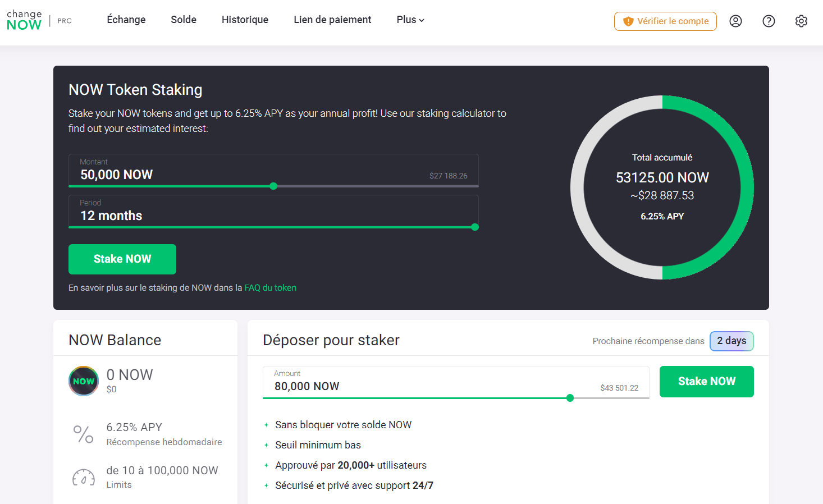Select the percentage APY icon
Image resolution: width=823 pixels, height=504 pixels.
click(x=83, y=434)
